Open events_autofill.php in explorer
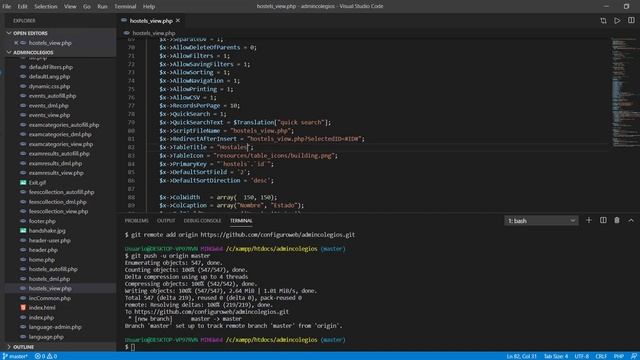This screenshot has height=360, width=640. (x=52, y=96)
